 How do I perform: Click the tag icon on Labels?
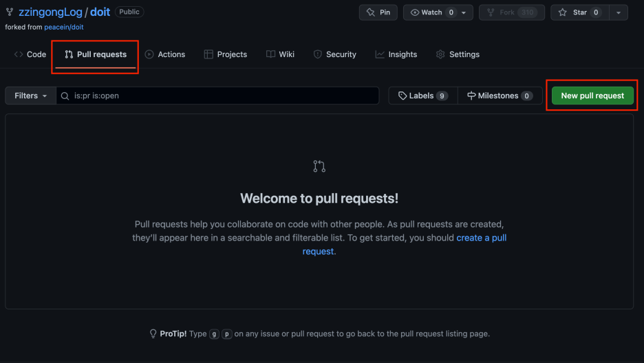(402, 96)
